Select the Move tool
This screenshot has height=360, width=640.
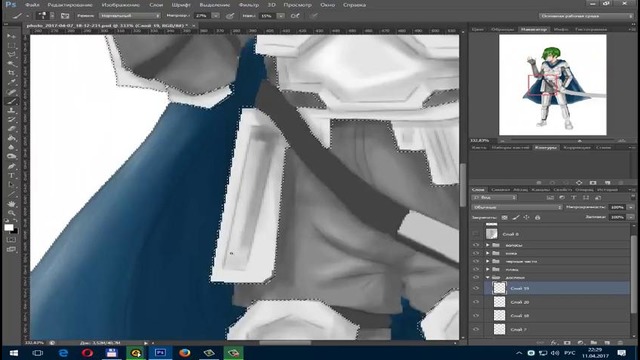pos(11,36)
